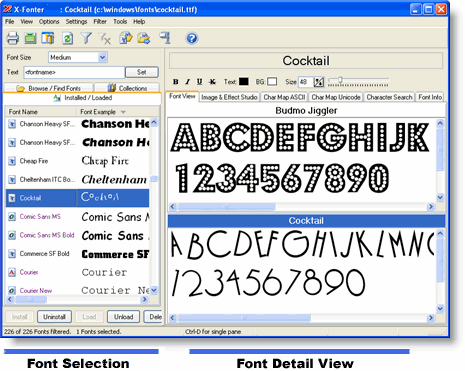Open the Browse / Find Fonts tab
465x371 pixels.
pos(48,88)
